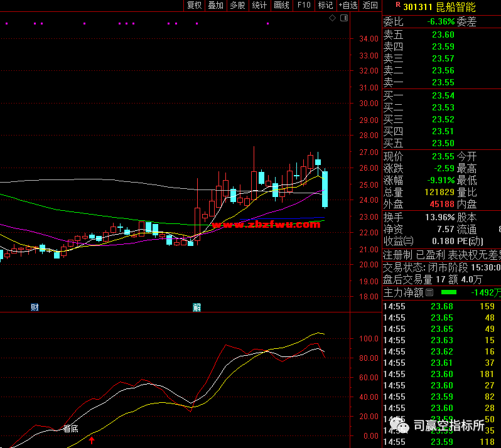This screenshot has width=501, height=448.
Task: Select stock code 301311
Action: click(x=418, y=7)
